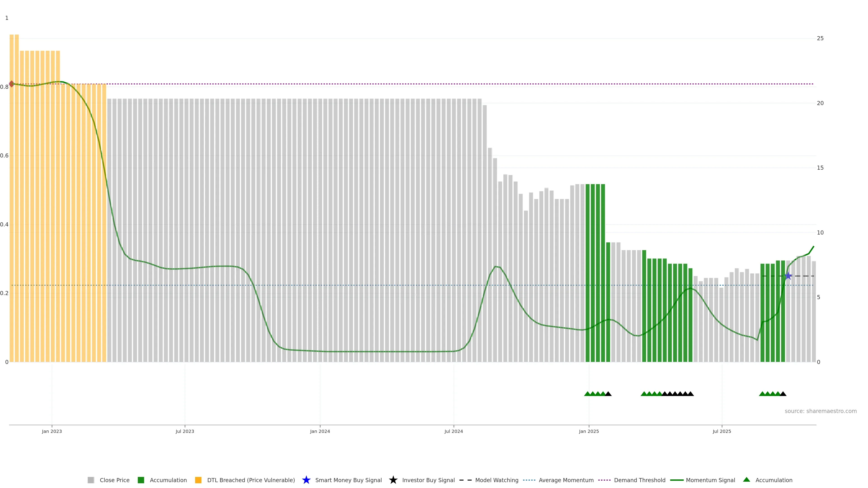Click the Jul 2023 x-axis label
This screenshot has width=868, height=488.
(x=185, y=431)
